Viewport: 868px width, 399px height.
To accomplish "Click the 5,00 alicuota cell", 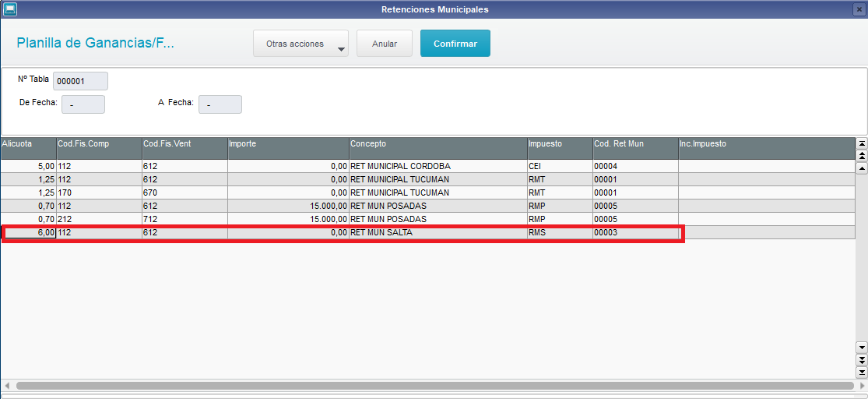I will (28, 166).
